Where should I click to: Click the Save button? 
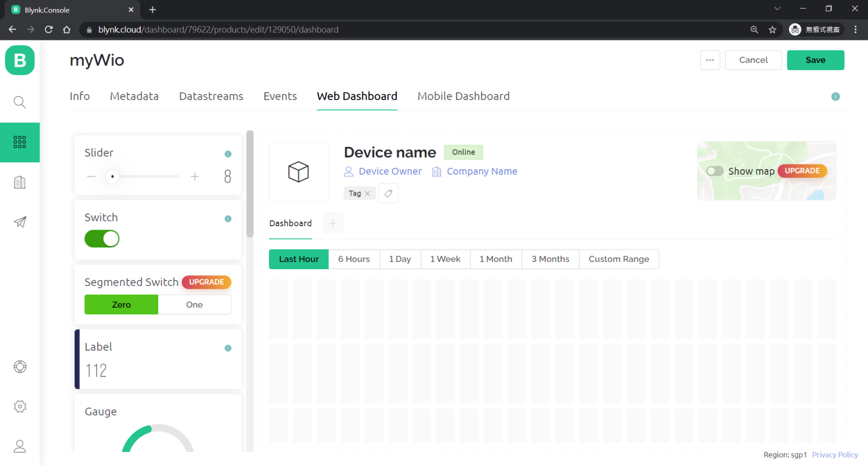(x=815, y=60)
